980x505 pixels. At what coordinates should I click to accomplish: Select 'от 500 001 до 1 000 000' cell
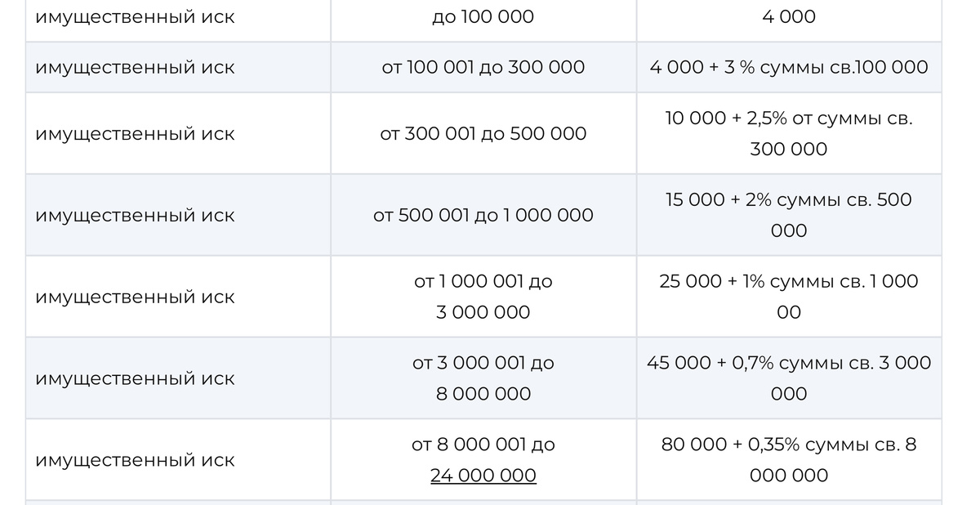pos(483,215)
